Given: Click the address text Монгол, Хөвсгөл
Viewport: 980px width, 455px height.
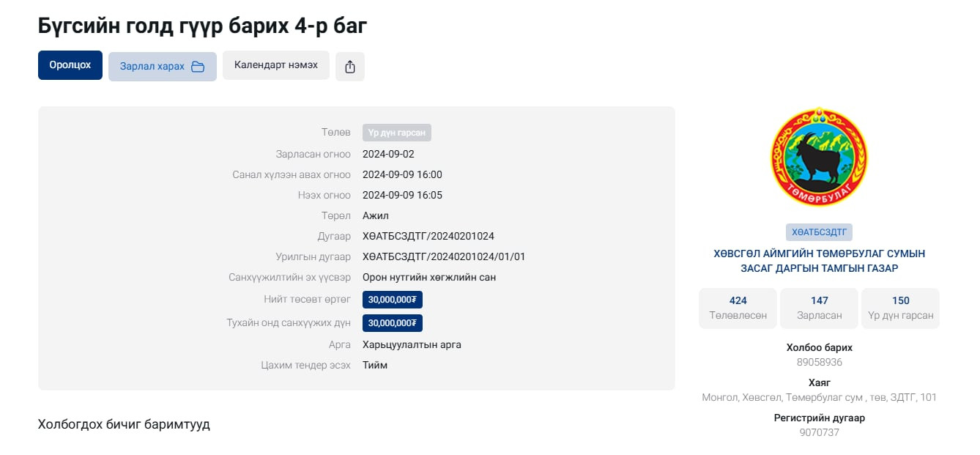Looking at the screenshot, I should (x=819, y=397).
